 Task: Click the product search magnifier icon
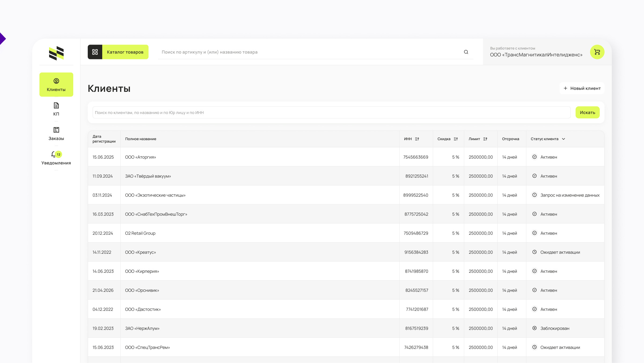pyautogui.click(x=466, y=52)
